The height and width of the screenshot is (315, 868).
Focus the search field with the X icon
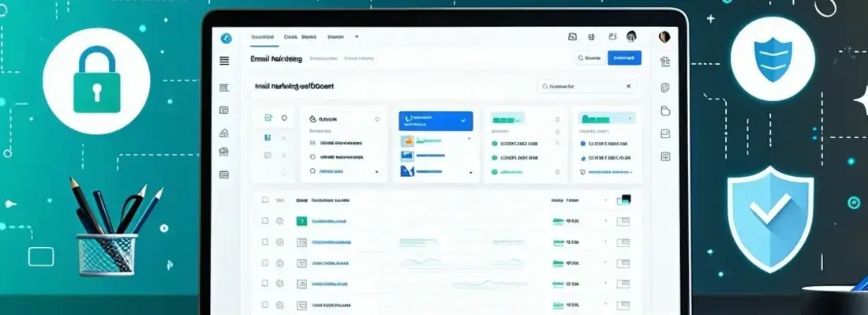point(587,87)
